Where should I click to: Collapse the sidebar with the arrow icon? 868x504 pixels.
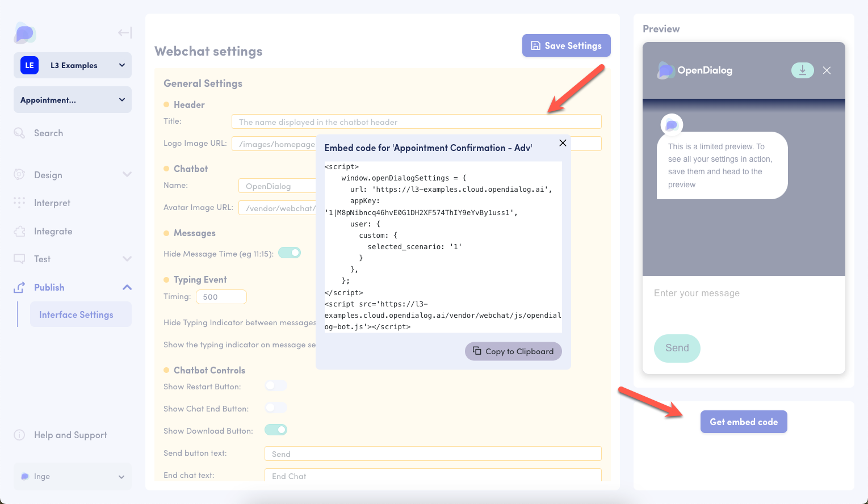[x=125, y=33]
